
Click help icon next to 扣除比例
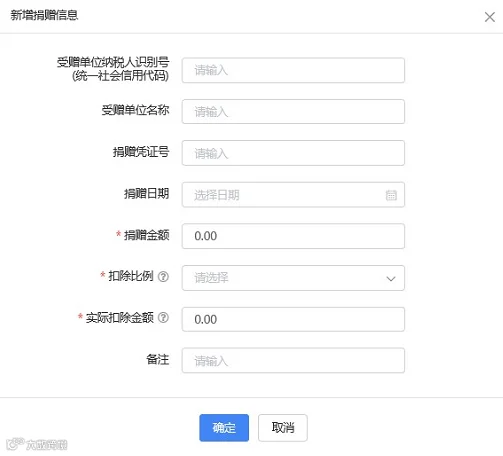pyautogui.click(x=163, y=276)
